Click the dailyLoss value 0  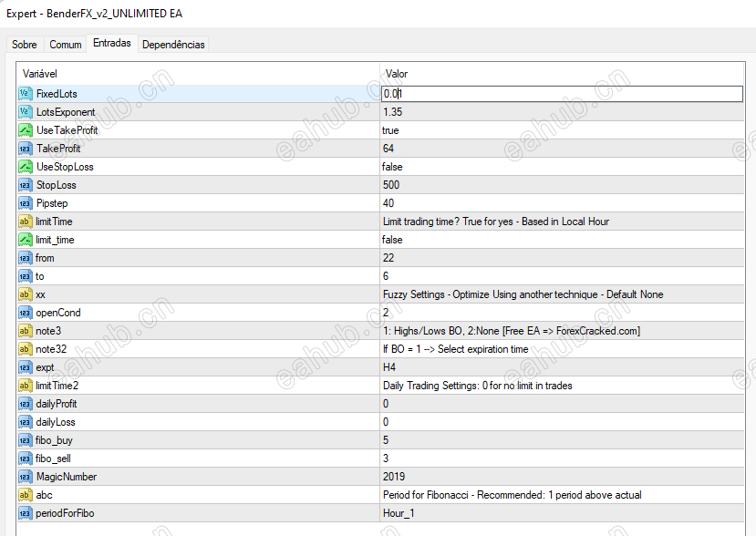(385, 422)
